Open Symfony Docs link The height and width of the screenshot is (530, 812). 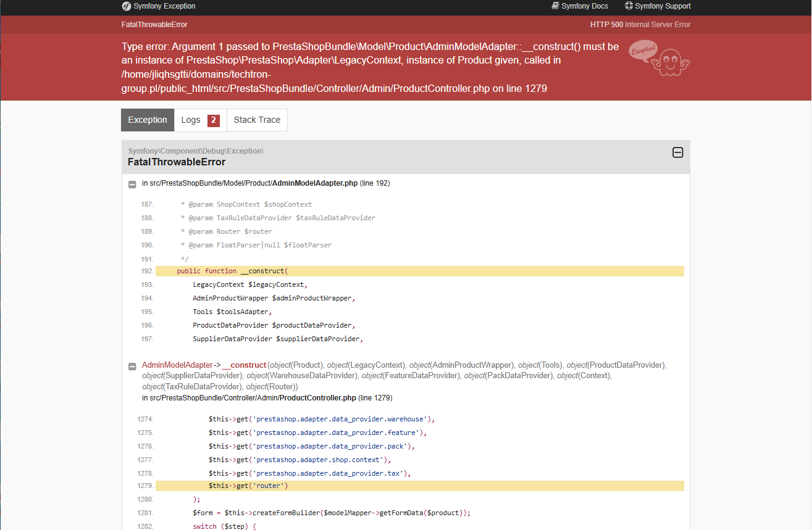click(x=584, y=6)
